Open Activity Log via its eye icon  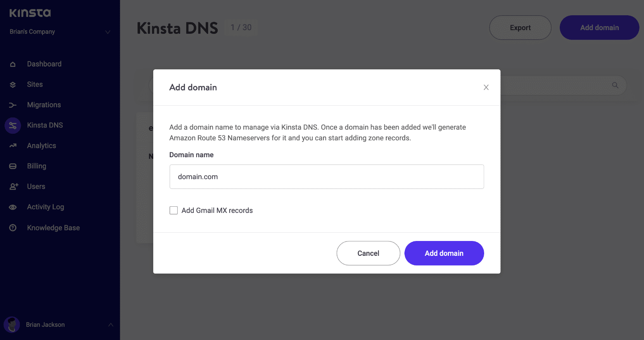13,207
